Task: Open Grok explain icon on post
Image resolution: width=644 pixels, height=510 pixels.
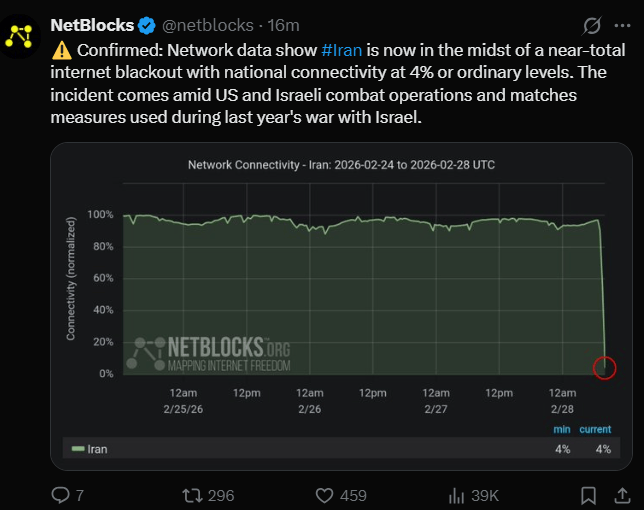Action: [x=593, y=24]
